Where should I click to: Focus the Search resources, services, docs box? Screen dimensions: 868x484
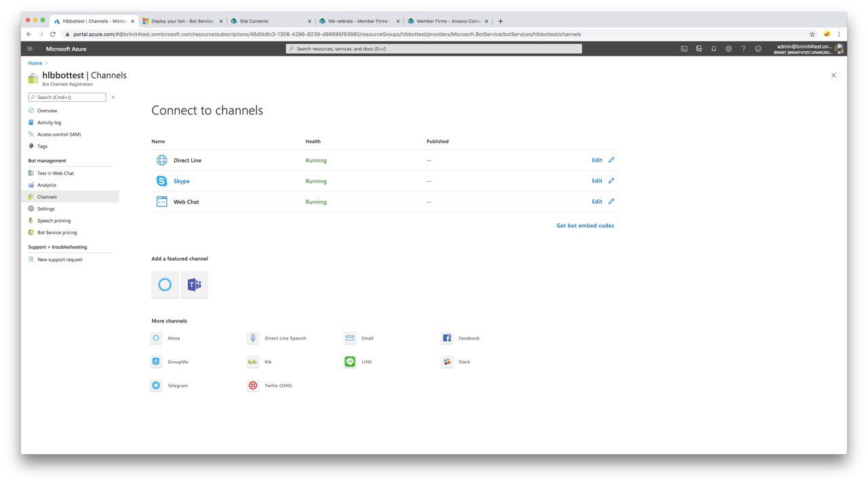[434, 49]
